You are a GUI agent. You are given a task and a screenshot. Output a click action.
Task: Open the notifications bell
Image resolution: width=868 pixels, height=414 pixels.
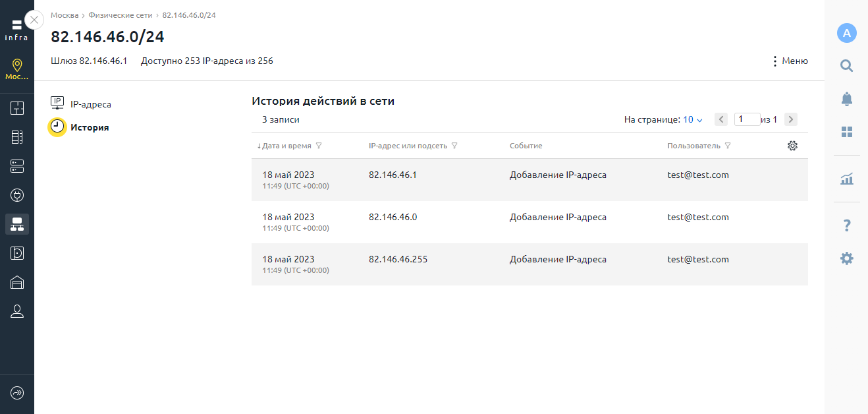846,99
